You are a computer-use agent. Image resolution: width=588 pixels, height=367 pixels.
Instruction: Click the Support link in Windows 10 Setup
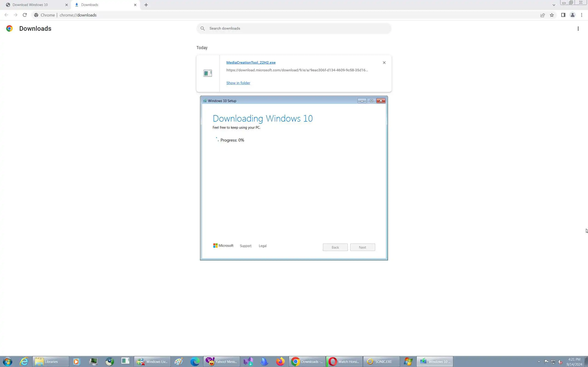tap(245, 246)
